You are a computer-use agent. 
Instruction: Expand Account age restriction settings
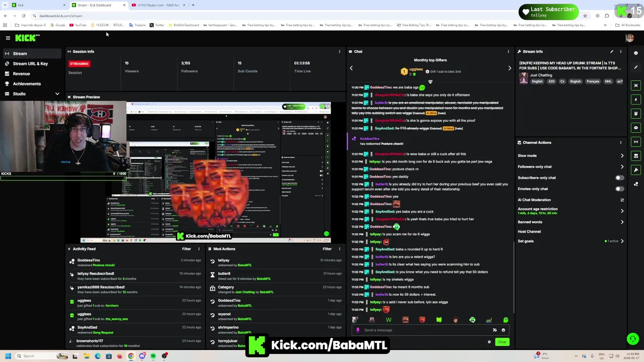tap(622, 211)
